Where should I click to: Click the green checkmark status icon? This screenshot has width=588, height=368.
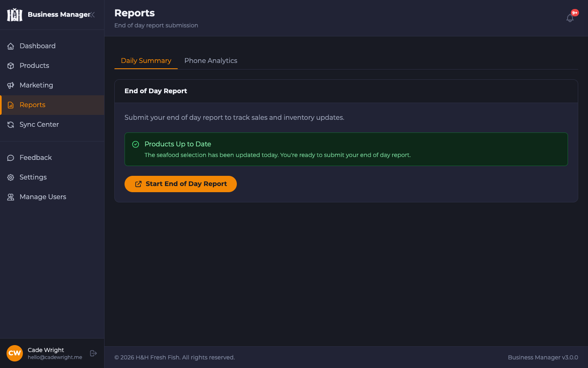point(136,144)
